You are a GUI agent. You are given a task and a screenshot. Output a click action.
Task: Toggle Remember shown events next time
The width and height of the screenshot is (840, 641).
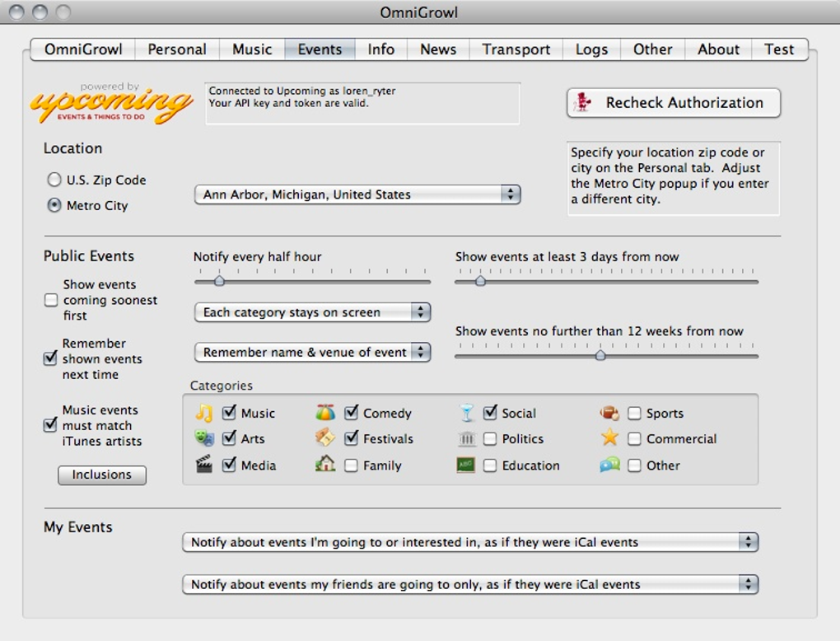click(x=50, y=358)
